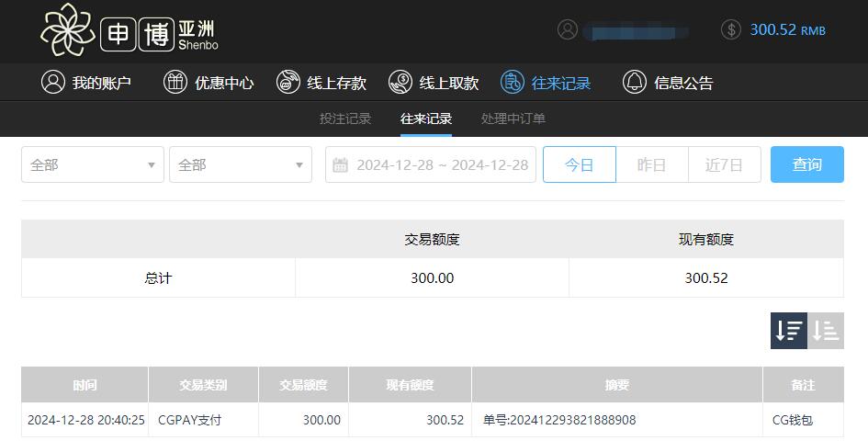Expand the first 全部 dropdown
Viewport: 868px width, 441px height.
click(93, 164)
